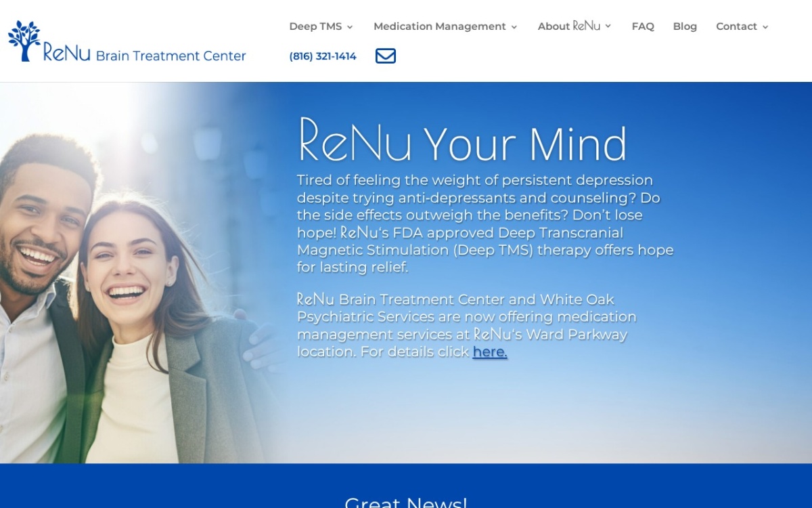Viewport: 812px width, 508px height.
Task: Click the persistent depression paragraph text
Action: 485,224
